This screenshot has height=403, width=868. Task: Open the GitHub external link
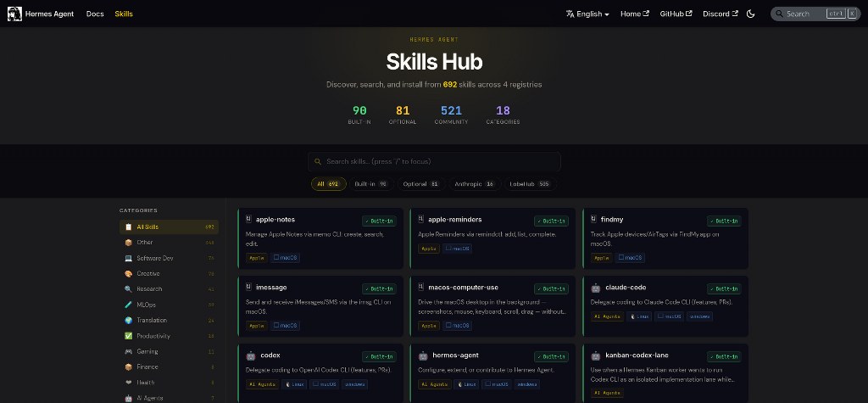click(x=676, y=14)
